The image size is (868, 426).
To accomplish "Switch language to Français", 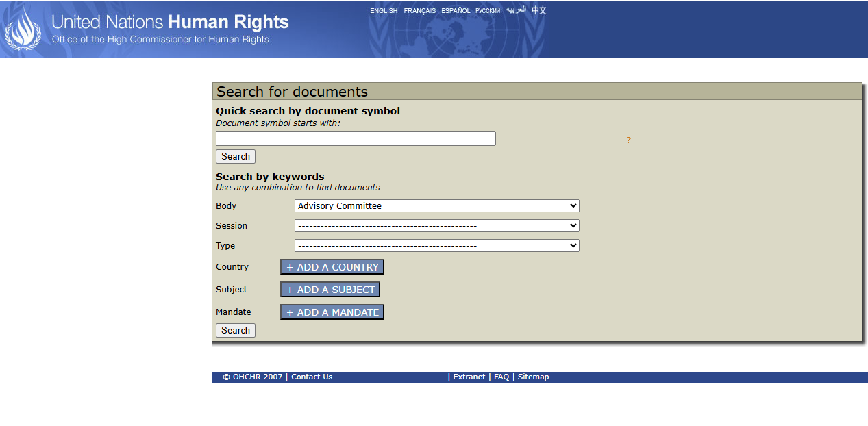I will (419, 11).
